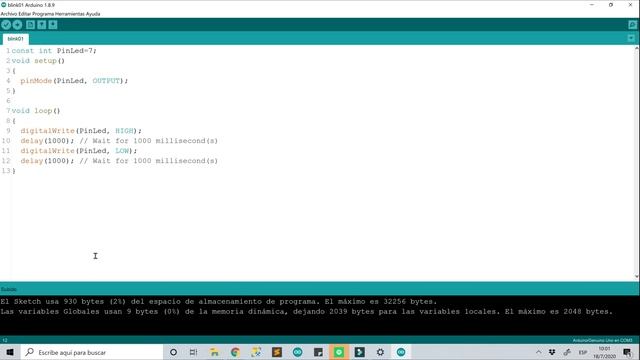Image resolution: width=640 pixels, height=360 pixels.
Task: Open the Programa menu
Action: [43, 14]
